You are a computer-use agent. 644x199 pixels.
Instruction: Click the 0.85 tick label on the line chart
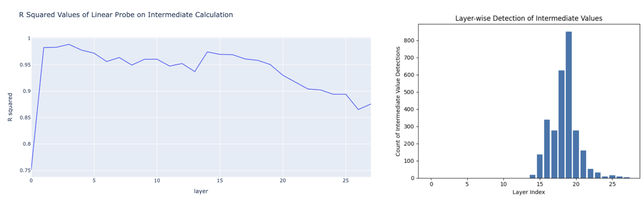pos(25,118)
